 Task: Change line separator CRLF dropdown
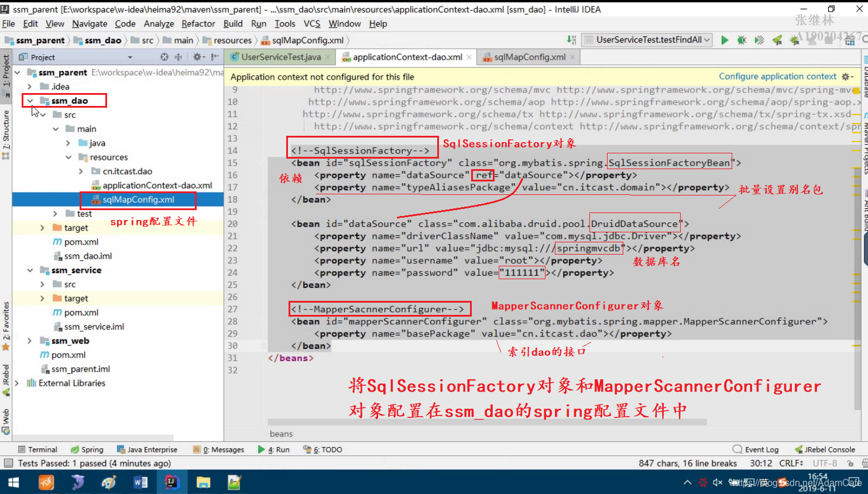point(791,463)
